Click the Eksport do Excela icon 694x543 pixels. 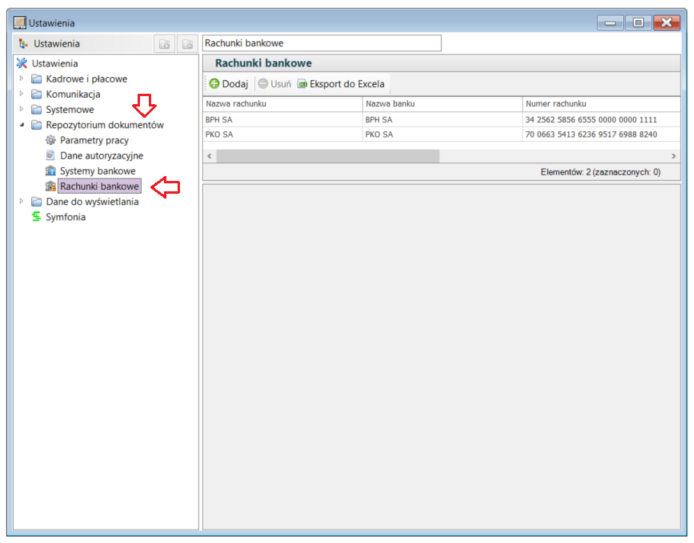[302, 84]
